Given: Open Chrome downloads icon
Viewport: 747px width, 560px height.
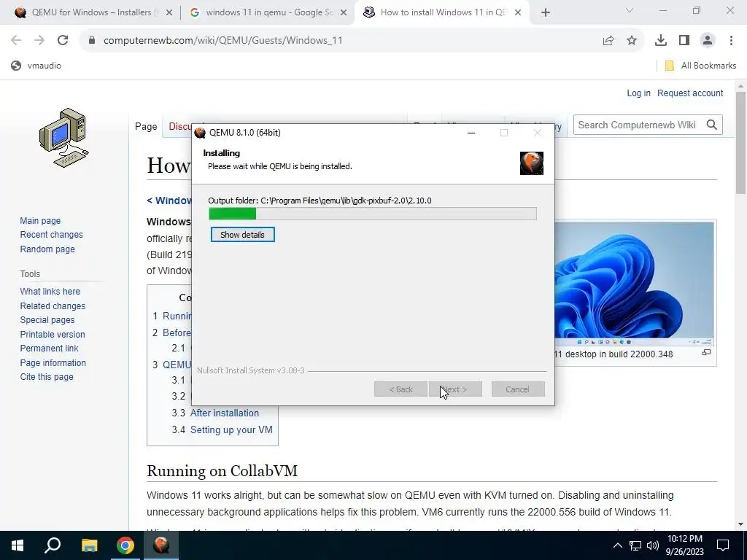Looking at the screenshot, I should (x=661, y=41).
